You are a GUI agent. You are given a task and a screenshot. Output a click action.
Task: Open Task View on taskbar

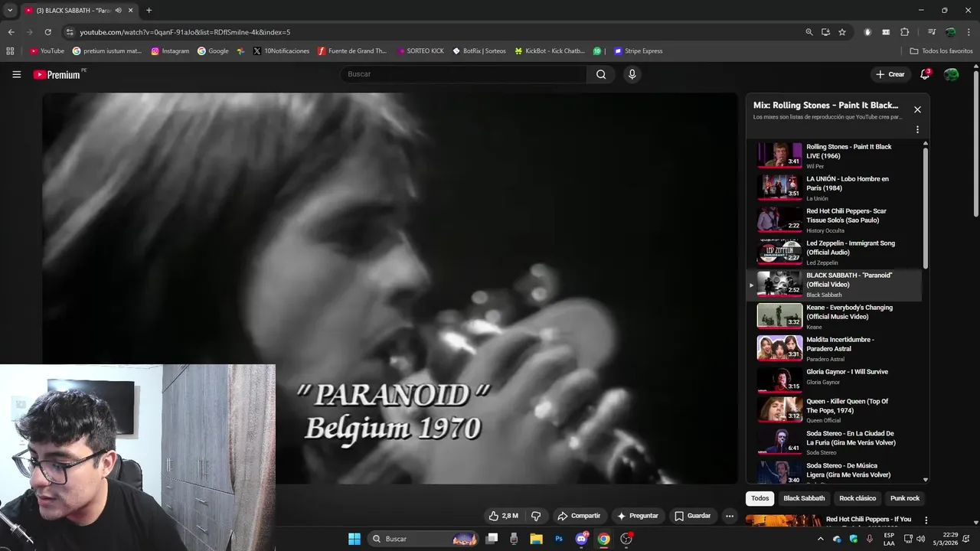tap(492, 539)
